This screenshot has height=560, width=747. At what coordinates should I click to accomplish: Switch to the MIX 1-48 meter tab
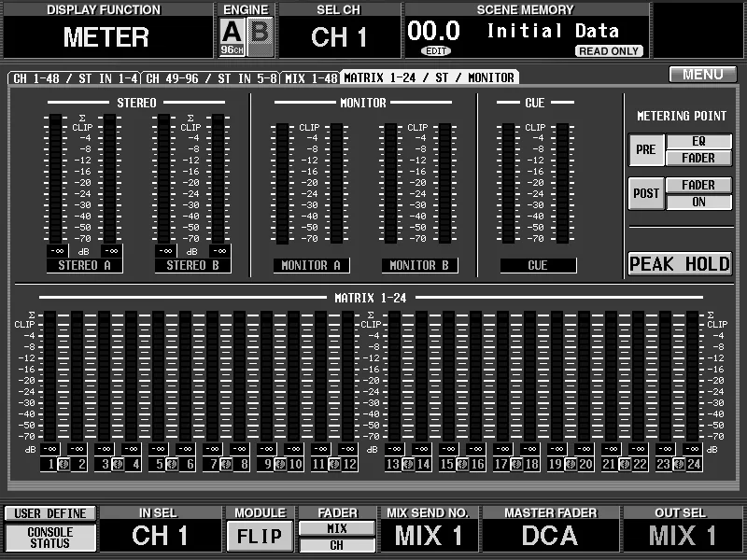click(311, 78)
